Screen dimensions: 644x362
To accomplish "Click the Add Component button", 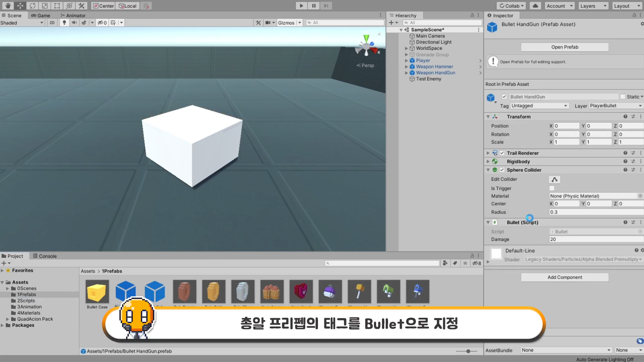I will (x=565, y=277).
